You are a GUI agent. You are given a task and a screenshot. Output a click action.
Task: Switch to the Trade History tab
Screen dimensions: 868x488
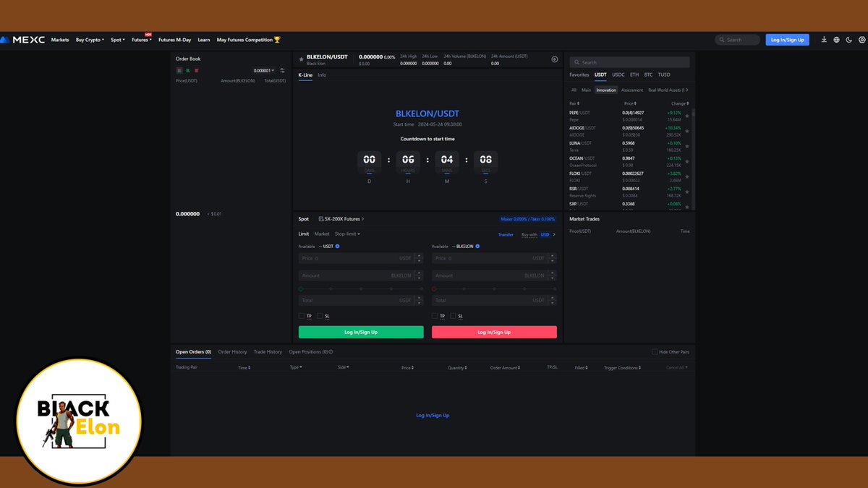coord(268,352)
